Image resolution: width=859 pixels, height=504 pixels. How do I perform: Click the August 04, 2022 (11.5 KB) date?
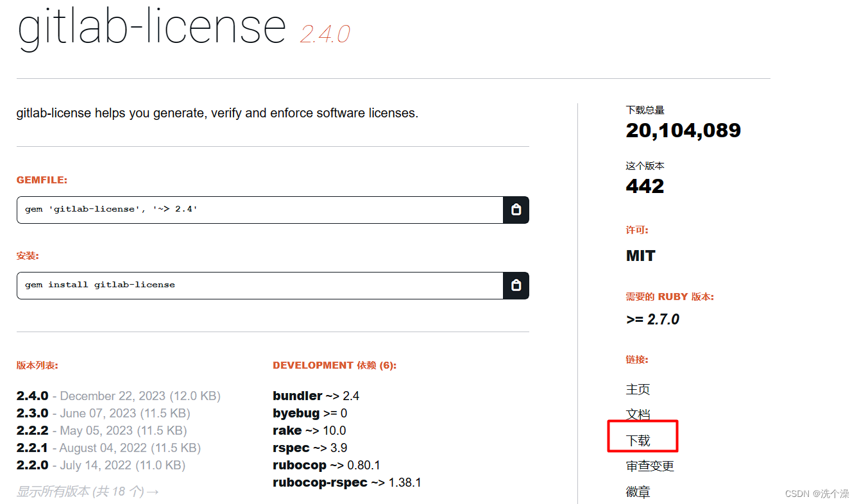[x=130, y=448]
